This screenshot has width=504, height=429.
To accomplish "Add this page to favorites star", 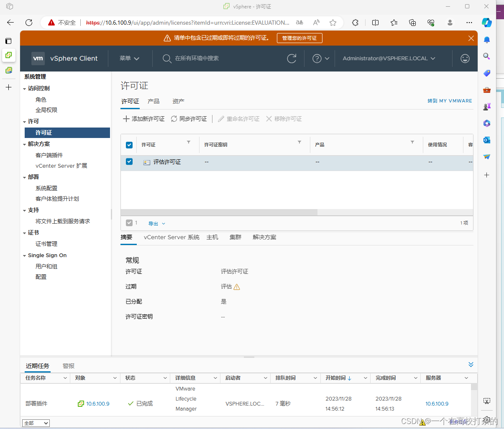I will pyautogui.click(x=333, y=23).
